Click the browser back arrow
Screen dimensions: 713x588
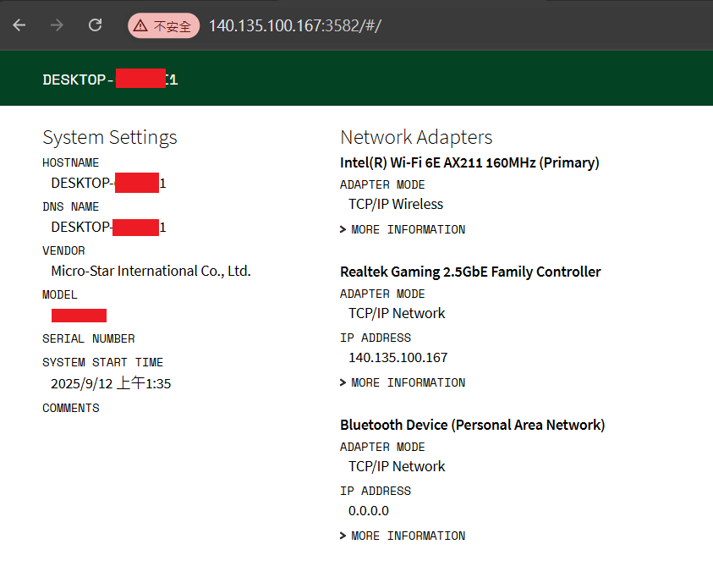19,25
